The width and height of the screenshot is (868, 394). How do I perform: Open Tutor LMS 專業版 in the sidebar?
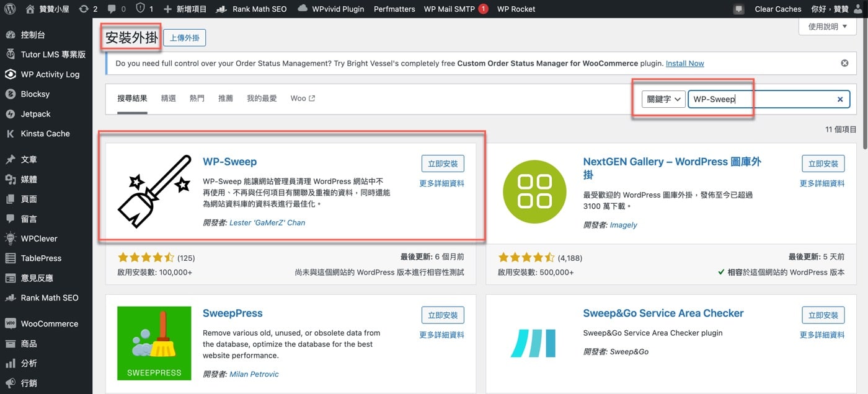pos(46,55)
